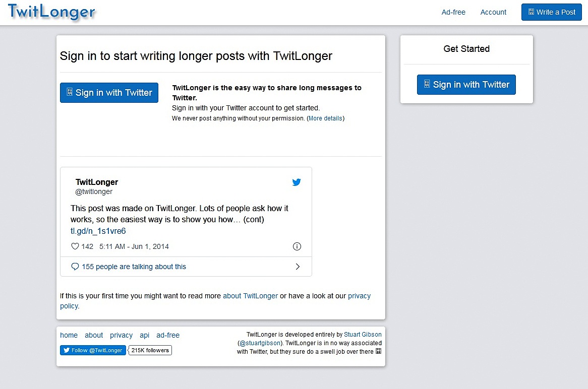Viewport: 588px width, 389px height.
Task: Click the 215K followers count bubble
Action: pyautogui.click(x=150, y=350)
